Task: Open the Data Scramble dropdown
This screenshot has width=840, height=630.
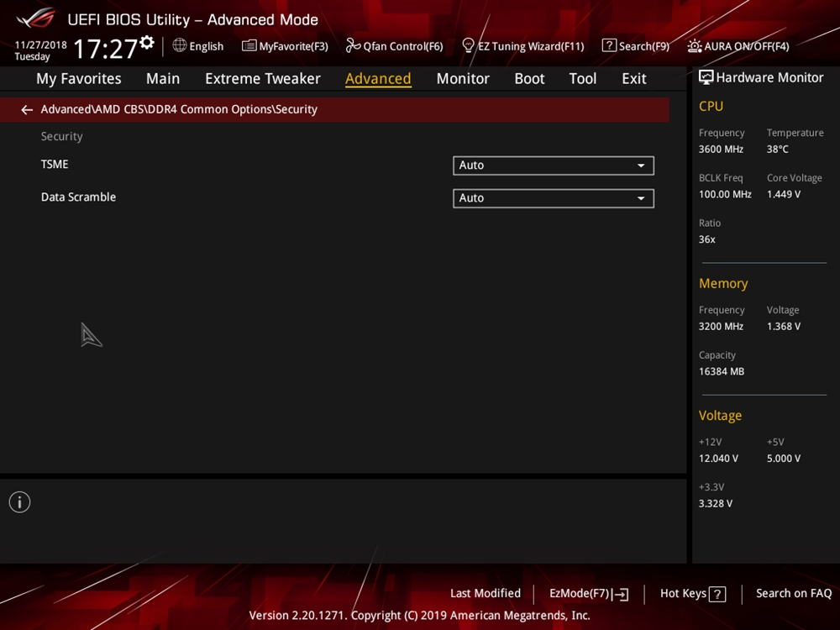Action: [x=554, y=198]
